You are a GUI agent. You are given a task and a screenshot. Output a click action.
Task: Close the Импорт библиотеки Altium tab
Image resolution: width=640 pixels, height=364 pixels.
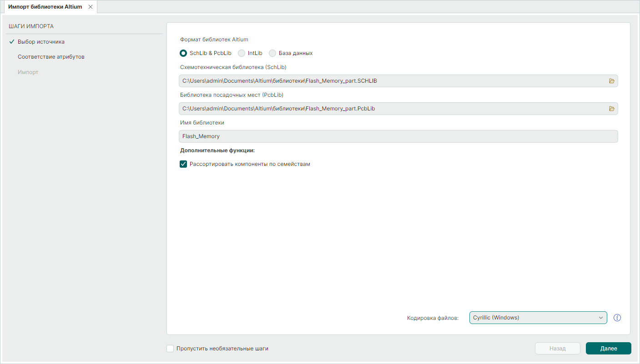(91, 7)
